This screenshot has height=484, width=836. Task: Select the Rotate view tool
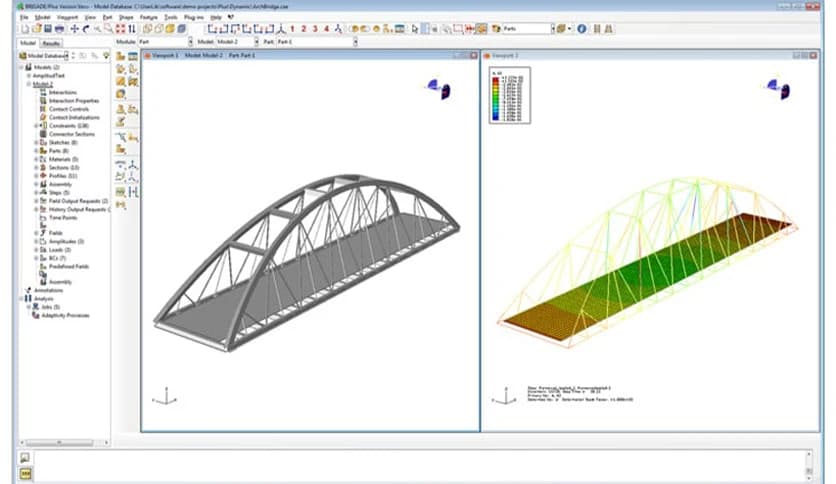[x=86, y=29]
